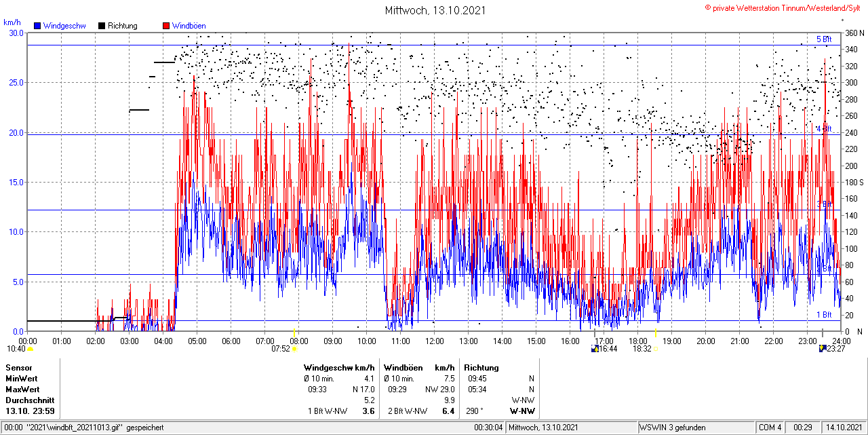The width and height of the screenshot is (868, 435).
Task: Click the 00:30:04 status bar time
Action: (x=488, y=428)
